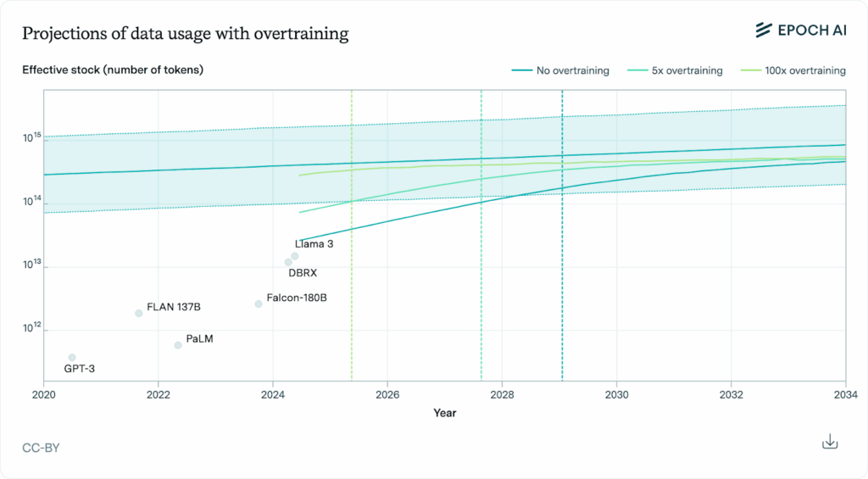Screen dimensions: 868x479
Task: Click the Llama 3 data point
Action: tap(295, 256)
